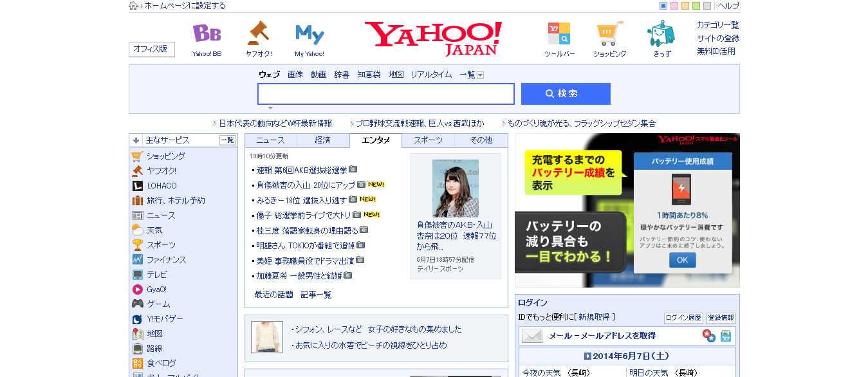Select the gray theme color swatch
Screen dimensions: 868x377
[707, 6]
